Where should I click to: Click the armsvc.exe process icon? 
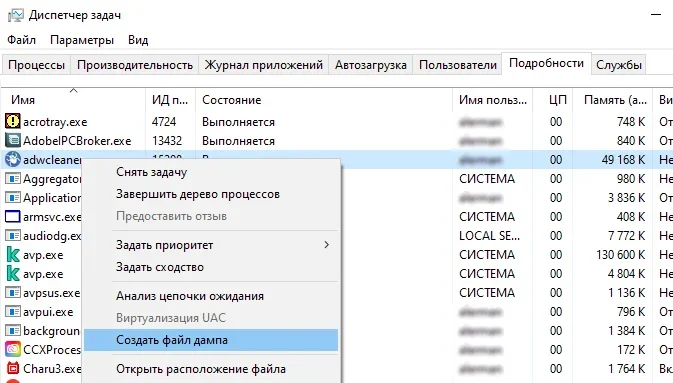12,216
